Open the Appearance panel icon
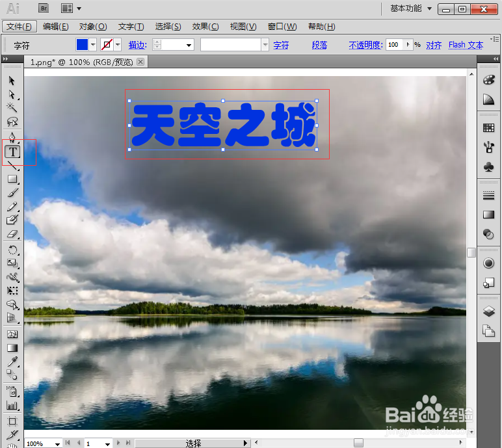The image size is (502, 448). [488, 263]
